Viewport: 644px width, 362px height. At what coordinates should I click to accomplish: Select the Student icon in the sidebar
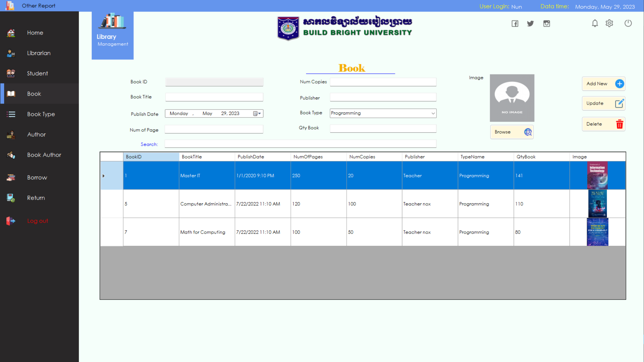click(x=11, y=73)
